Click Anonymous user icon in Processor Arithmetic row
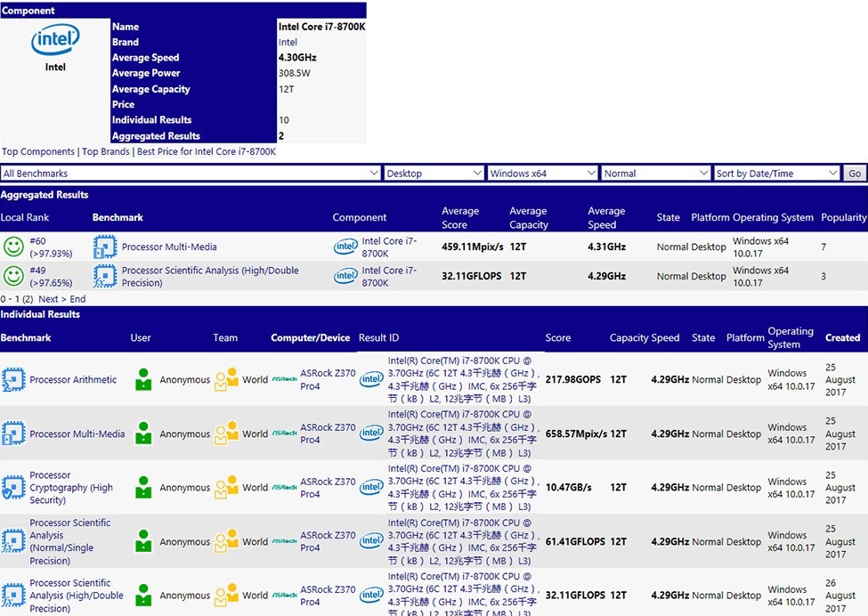The image size is (868, 616). 143,379
